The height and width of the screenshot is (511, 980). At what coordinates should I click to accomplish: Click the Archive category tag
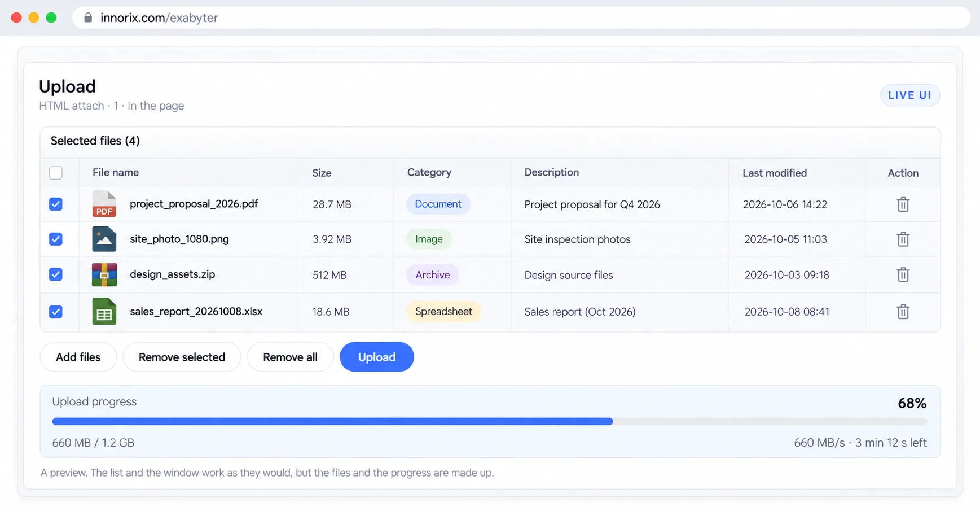point(432,274)
